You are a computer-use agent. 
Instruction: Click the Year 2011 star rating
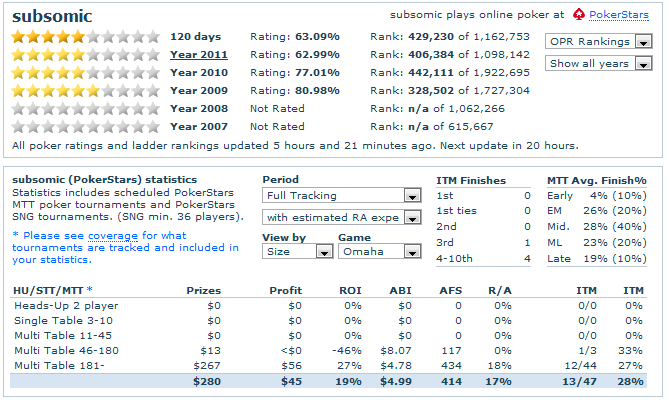85,55
